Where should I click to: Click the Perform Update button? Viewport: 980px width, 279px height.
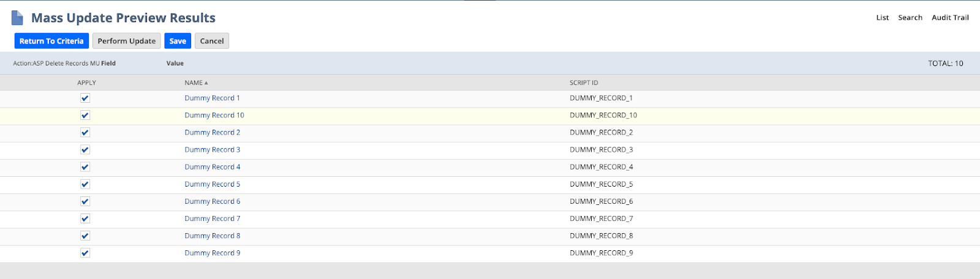(126, 41)
